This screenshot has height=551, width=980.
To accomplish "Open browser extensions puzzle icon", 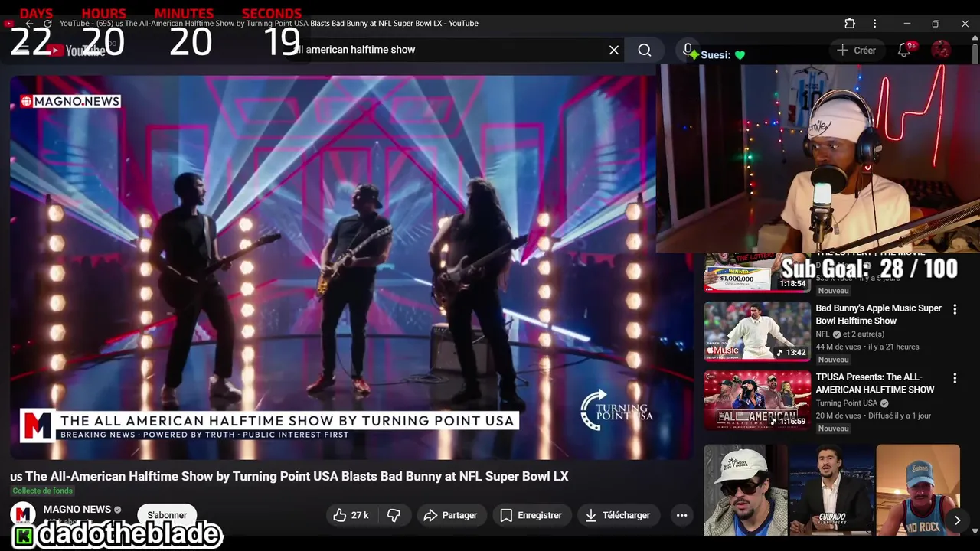I will tap(849, 24).
